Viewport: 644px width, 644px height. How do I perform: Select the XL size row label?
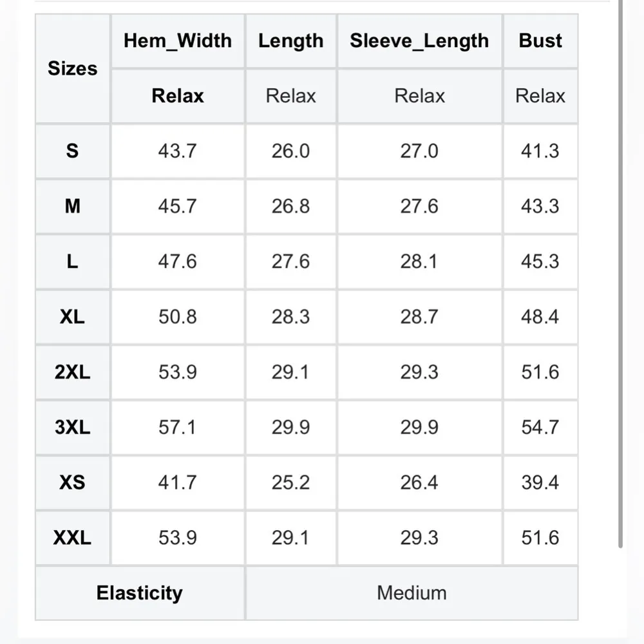coord(72,317)
